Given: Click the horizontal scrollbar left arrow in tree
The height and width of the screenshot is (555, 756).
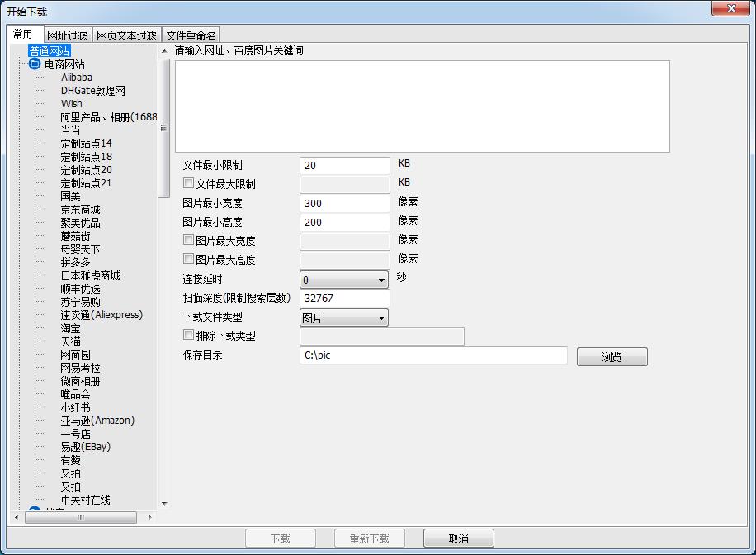Looking at the screenshot, I should [x=17, y=517].
